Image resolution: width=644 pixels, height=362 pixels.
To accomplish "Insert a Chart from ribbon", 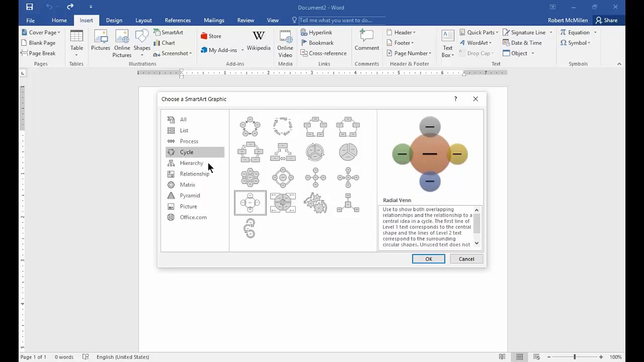I will [x=164, y=43].
